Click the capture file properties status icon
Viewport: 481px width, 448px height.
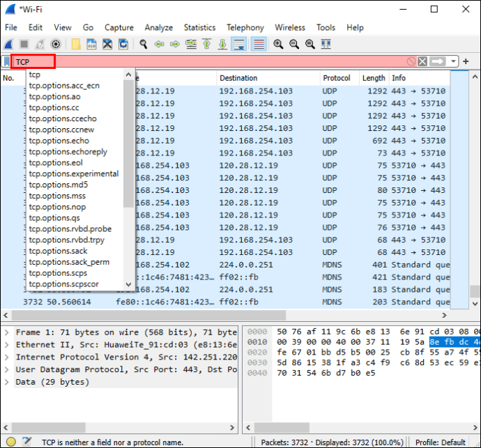(27, 442)
